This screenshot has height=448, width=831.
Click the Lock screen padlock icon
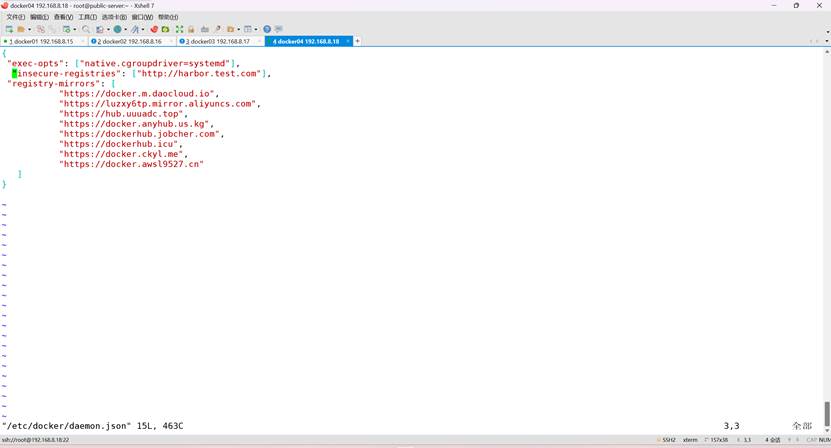191,29
